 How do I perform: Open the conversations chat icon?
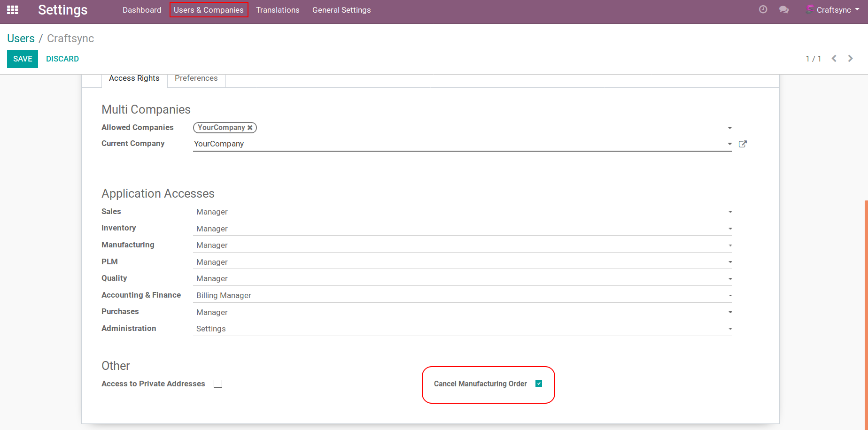[x=783, y=10]
